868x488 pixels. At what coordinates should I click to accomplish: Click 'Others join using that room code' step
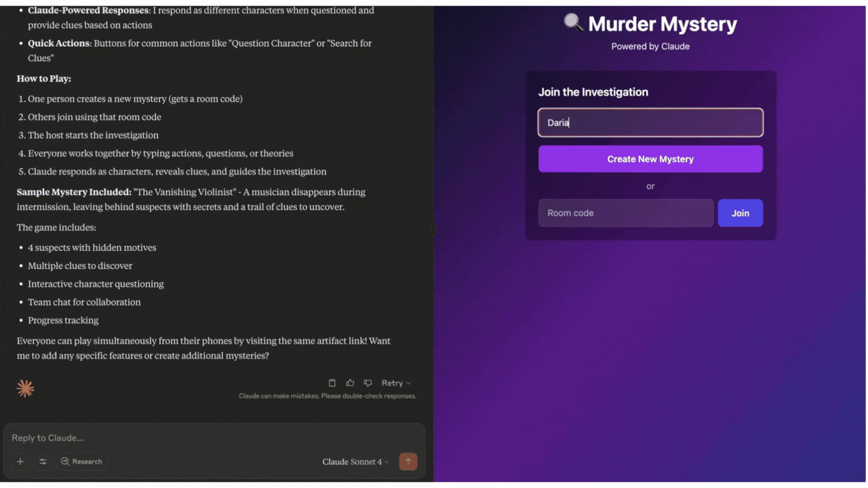[x=94, y=117]
